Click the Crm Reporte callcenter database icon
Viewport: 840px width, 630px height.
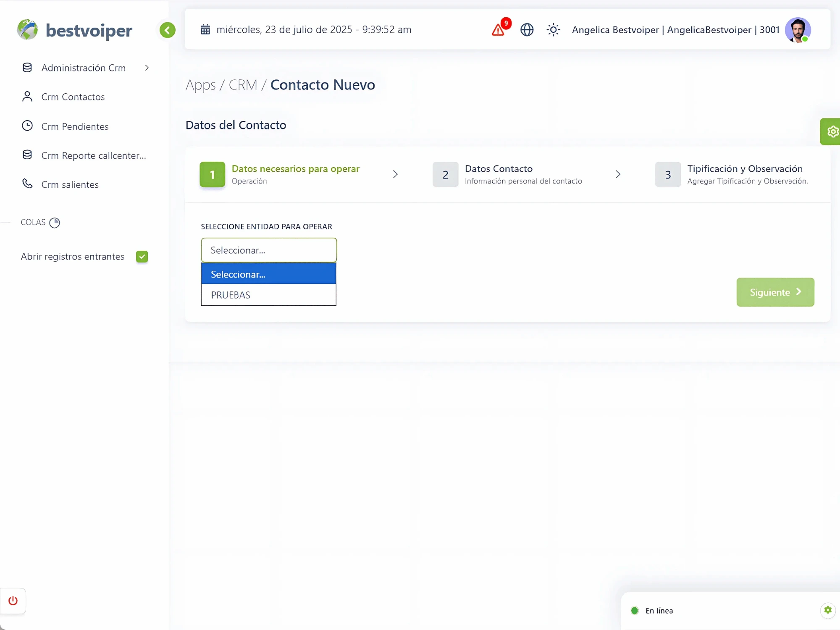click(27, 155)
